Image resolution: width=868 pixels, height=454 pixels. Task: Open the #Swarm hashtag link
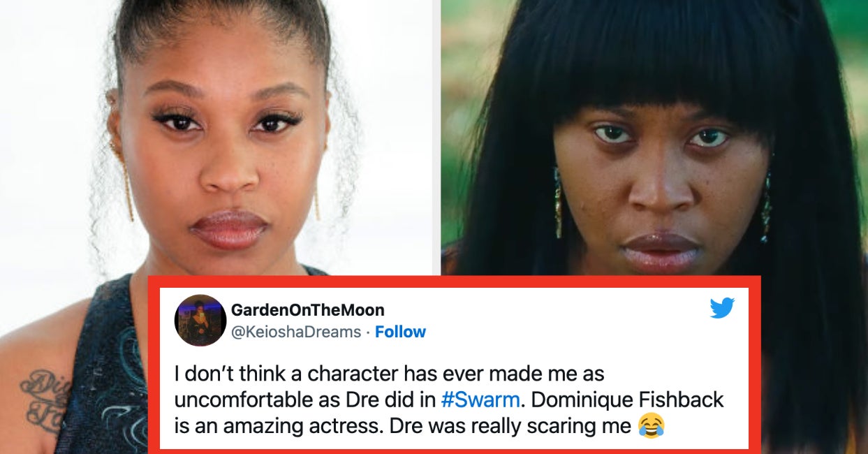(479, 400)
